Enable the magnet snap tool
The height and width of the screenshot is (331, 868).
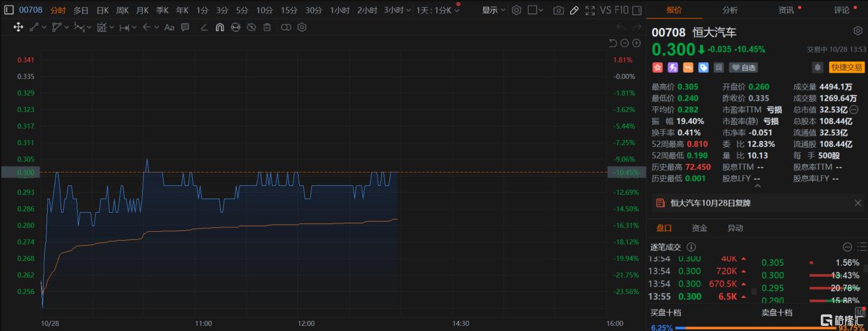220,27
